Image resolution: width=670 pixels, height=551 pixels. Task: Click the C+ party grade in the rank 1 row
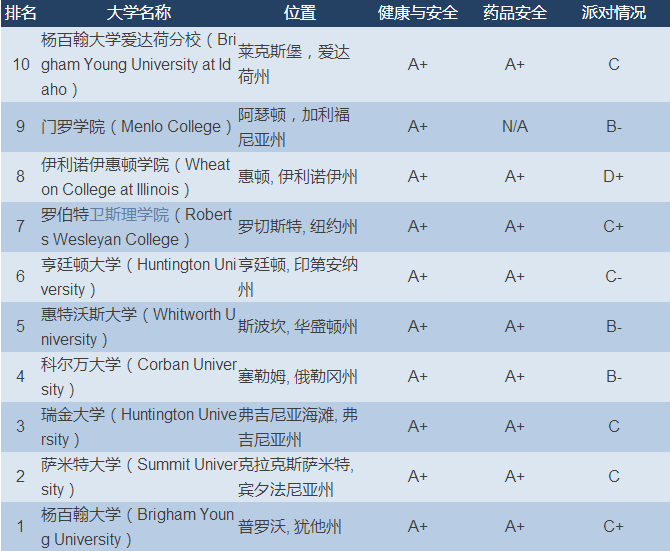tap(614, 527)
